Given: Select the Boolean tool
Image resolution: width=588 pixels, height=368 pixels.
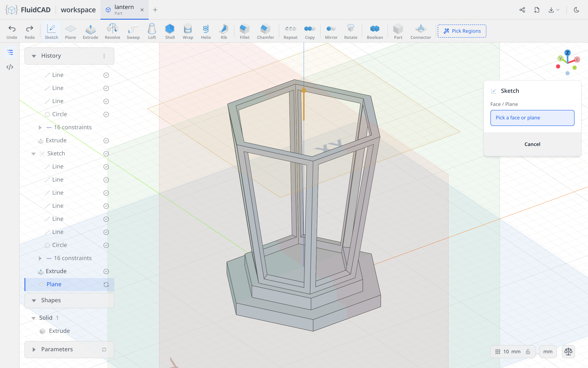Looking at the screenshot, I should pyautogui.click(x=375, y=31).
